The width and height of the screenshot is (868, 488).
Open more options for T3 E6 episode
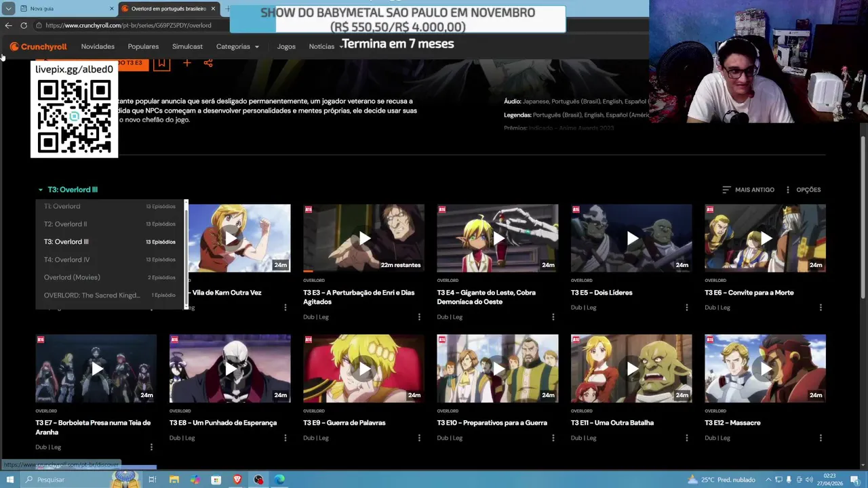[821, 307]
